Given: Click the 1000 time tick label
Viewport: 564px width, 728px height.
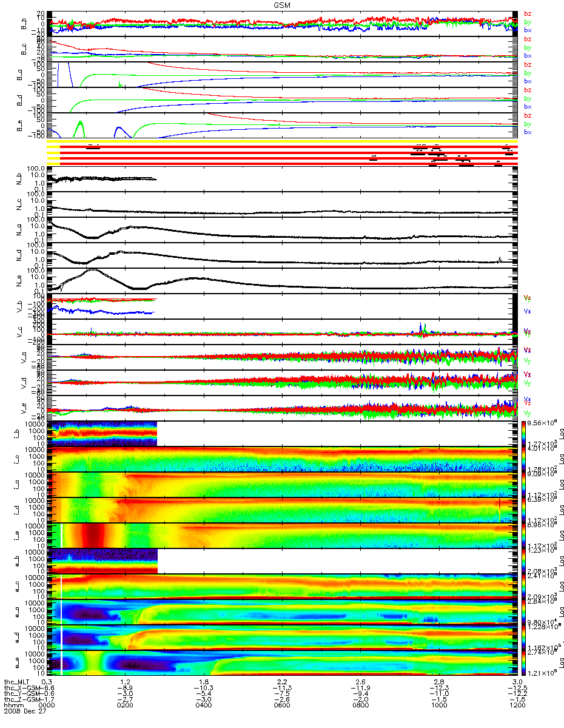Looking at the screenshot, I should click(438, 706).
